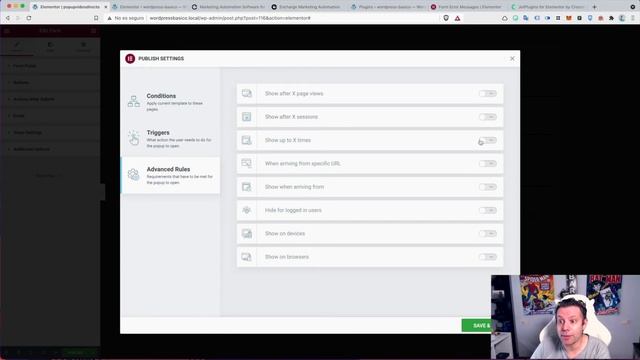Click the 'No es seguro' security warning
This screenshot has width=640, height=360.
click(x=125, y=18)
